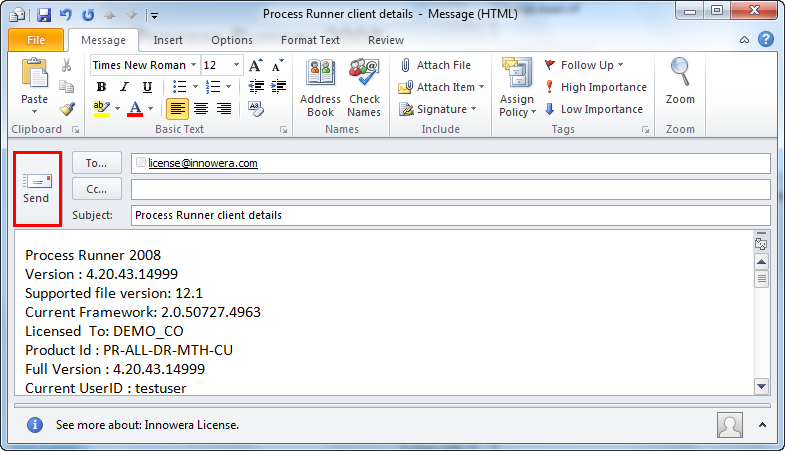785x451 pixels.
Task: Open the Tags dialog launcher
Action: pos(646,130)
